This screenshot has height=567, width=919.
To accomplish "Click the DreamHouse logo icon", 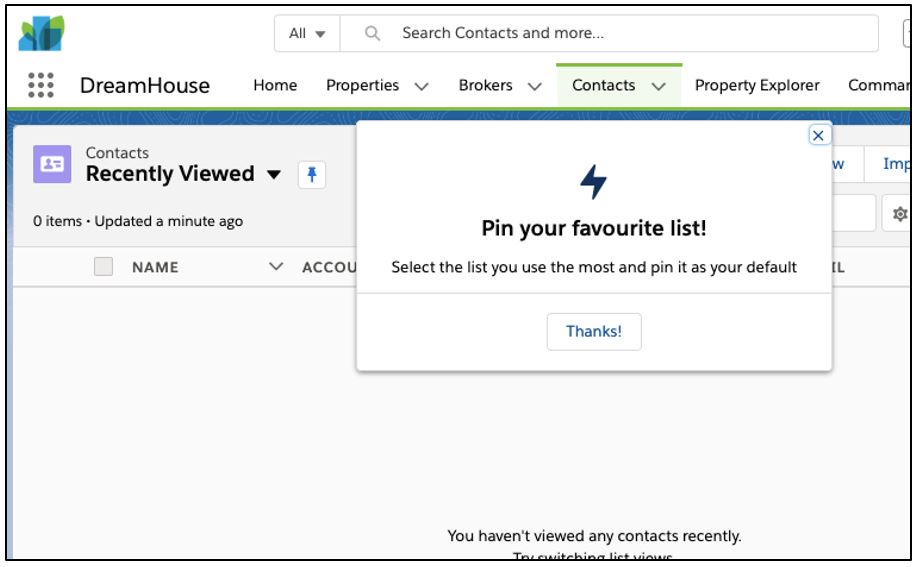I will (42, 33).
